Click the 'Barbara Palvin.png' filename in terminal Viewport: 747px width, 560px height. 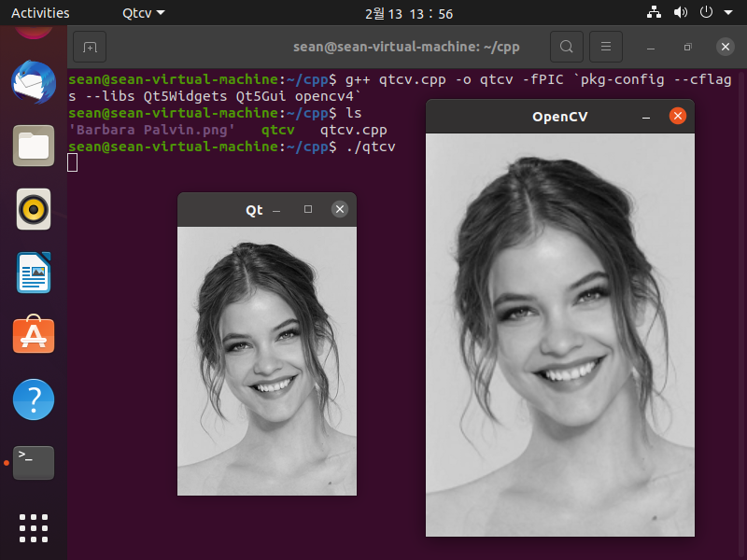tap(151, 130)
